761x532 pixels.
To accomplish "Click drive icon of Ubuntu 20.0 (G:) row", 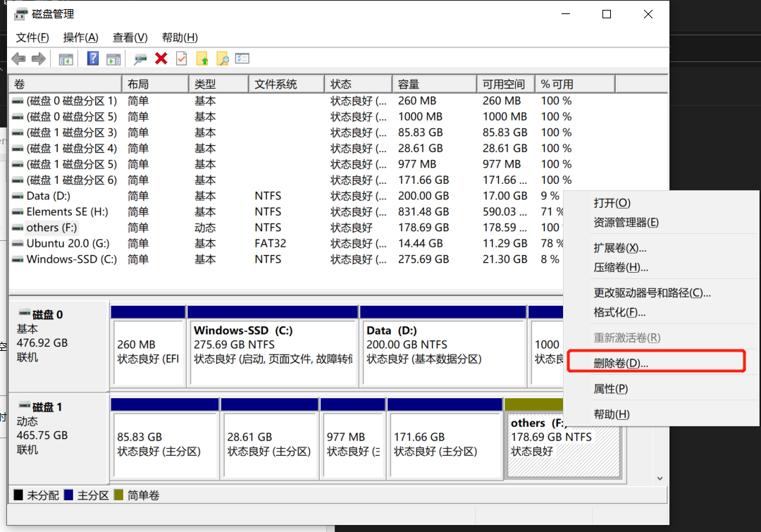I will 18,244.
